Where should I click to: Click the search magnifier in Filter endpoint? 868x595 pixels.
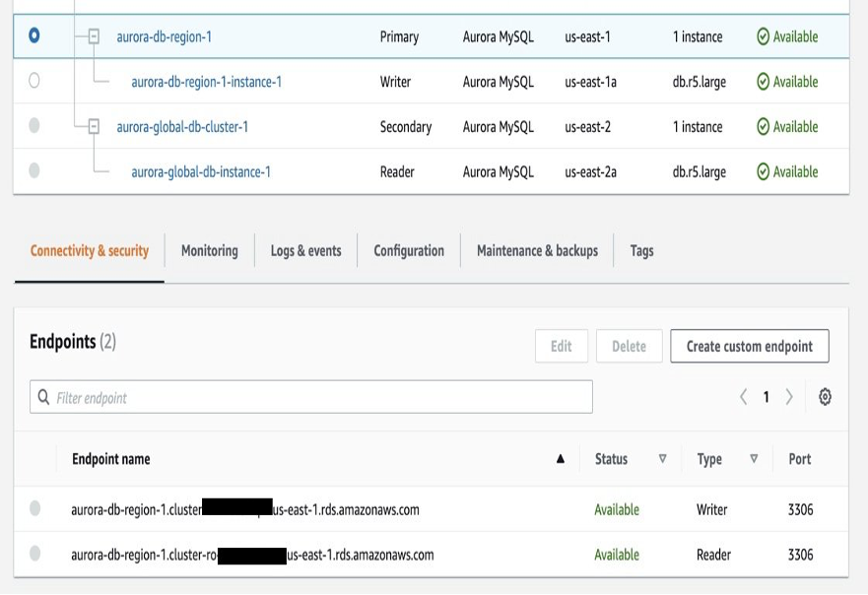(43, 397)
